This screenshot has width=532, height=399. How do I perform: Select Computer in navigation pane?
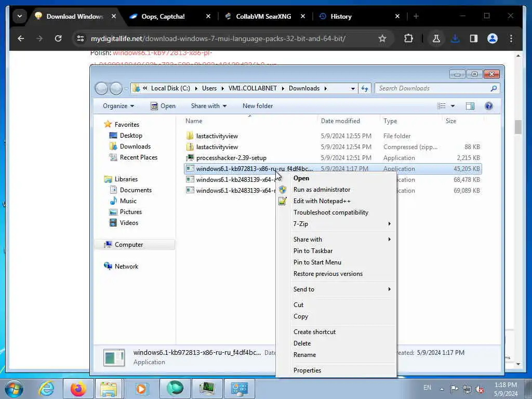[129, 245]
